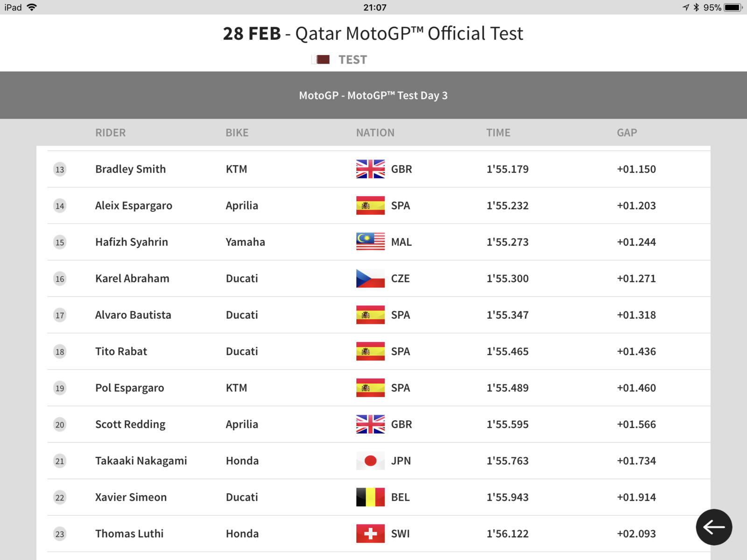Open rider Alvaro Bautista
747x560 pixels.
(133, 315)
